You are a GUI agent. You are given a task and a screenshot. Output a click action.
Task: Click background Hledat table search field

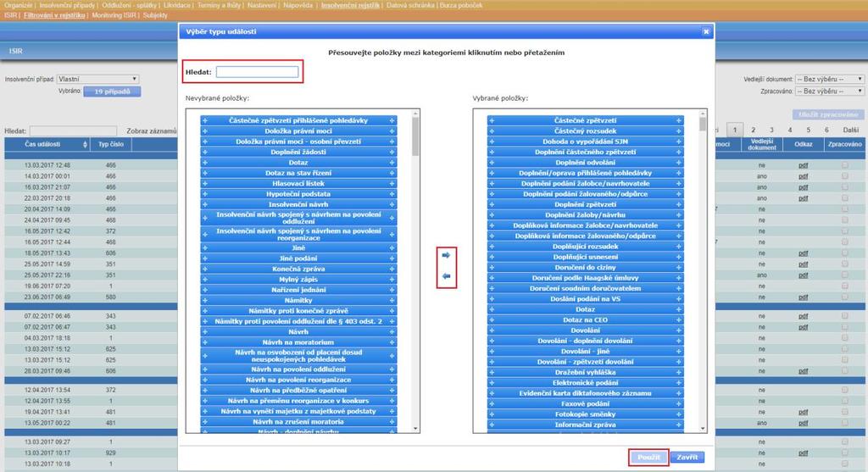[73, 131]
